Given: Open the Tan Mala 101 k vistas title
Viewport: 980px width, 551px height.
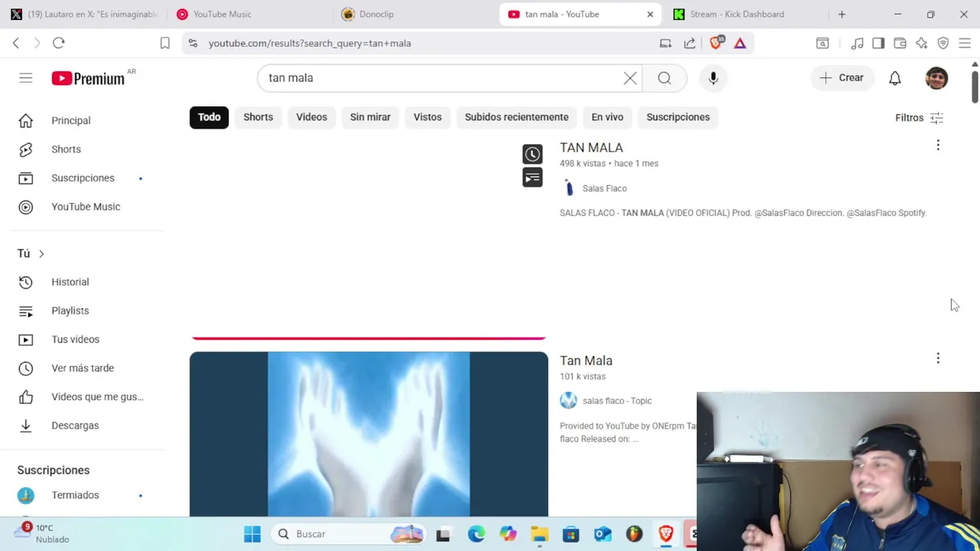Looking at the screenshot, I should 586,360.
